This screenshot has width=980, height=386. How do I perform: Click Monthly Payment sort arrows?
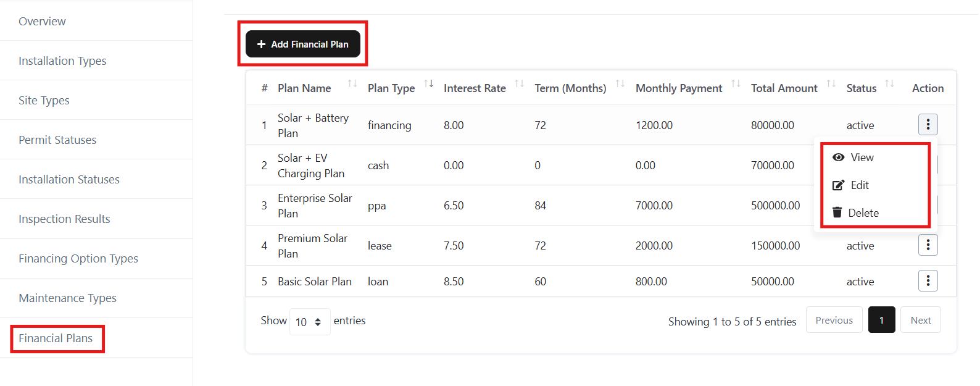coord(735,84)
